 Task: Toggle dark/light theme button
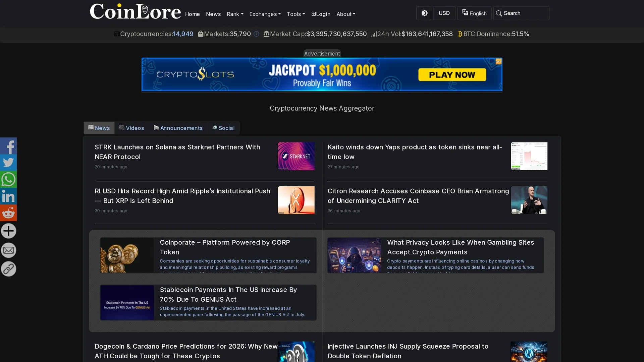point(424,13)
